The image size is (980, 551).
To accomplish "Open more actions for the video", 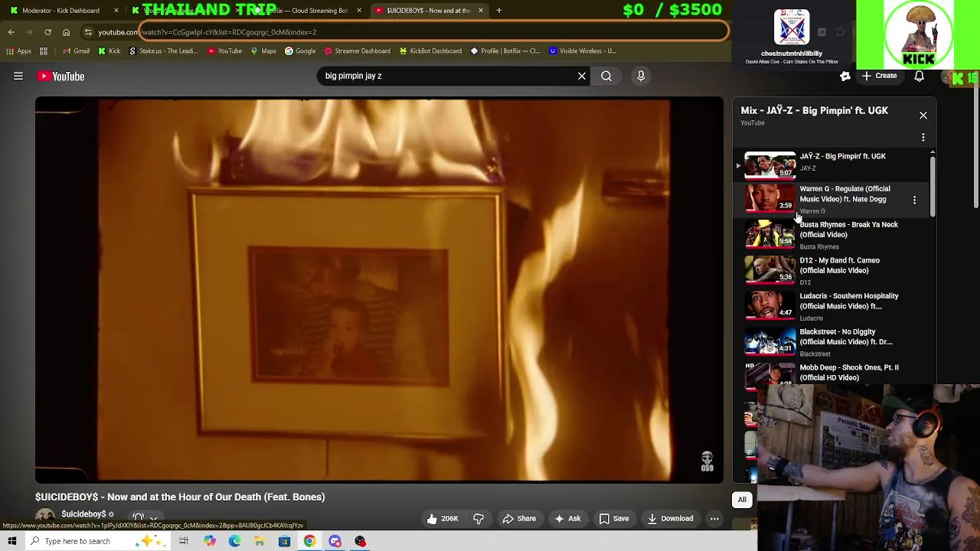I will click(714, 519).
